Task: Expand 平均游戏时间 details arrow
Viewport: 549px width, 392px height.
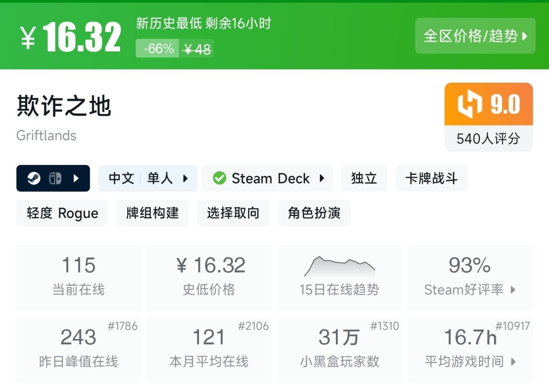Action: pos(513,362)
